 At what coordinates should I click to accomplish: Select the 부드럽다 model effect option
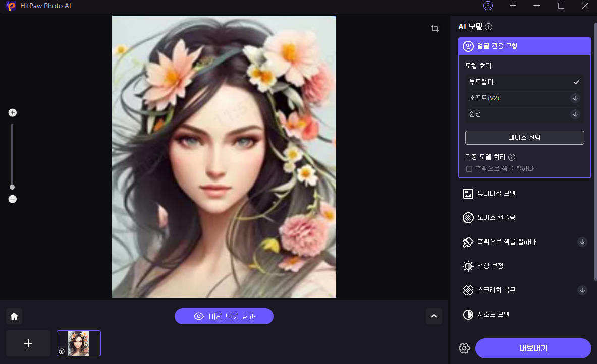tap(524, 82)
